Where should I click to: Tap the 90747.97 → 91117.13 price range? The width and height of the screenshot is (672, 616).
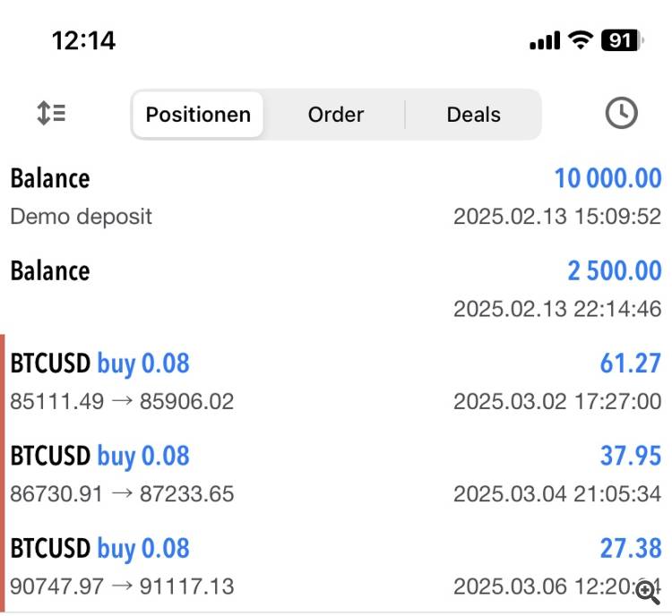point(122,586)
